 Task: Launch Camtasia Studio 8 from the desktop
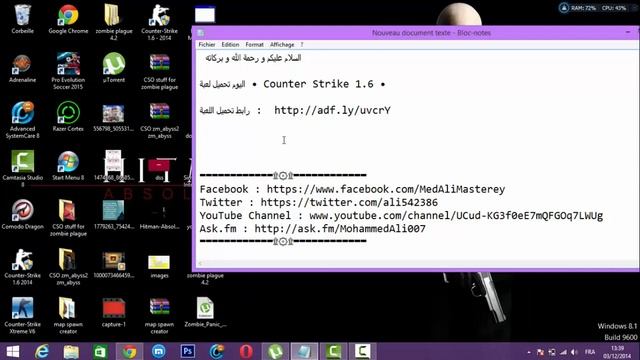[22, 169]
